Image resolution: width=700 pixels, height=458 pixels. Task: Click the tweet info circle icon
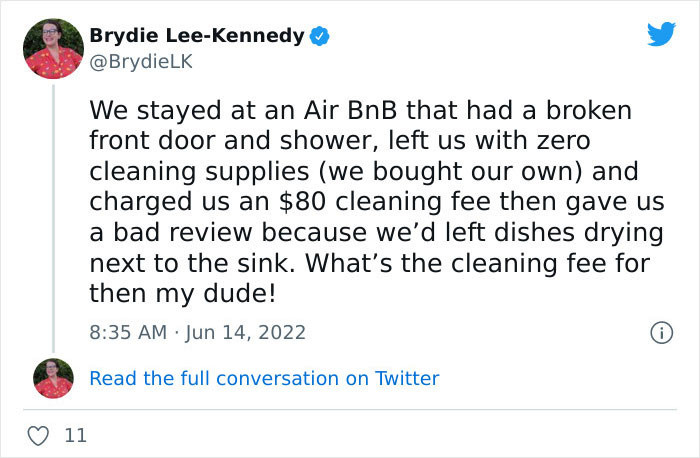pyautogui.click(x=660, y=332)
